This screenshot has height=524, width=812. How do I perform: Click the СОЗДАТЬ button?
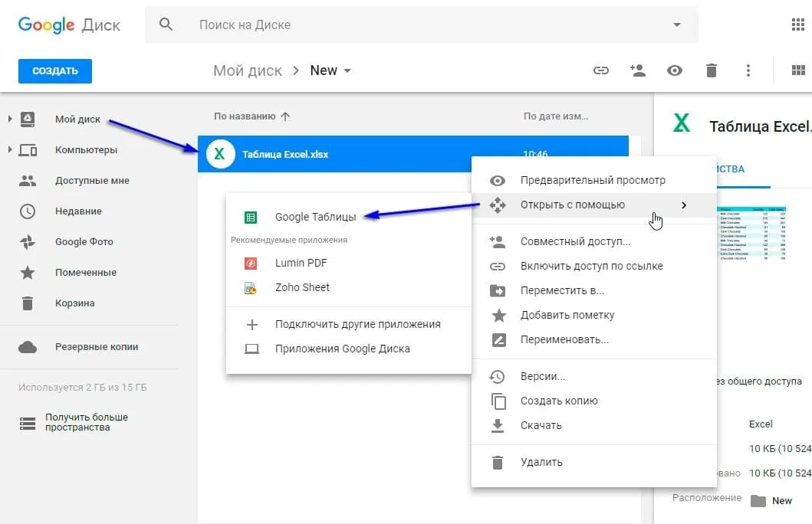pyautogui.click(x=54, y=70)
